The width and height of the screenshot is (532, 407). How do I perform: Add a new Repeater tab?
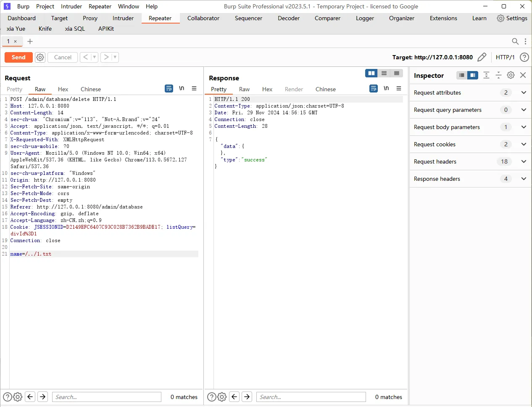[30, 41]
